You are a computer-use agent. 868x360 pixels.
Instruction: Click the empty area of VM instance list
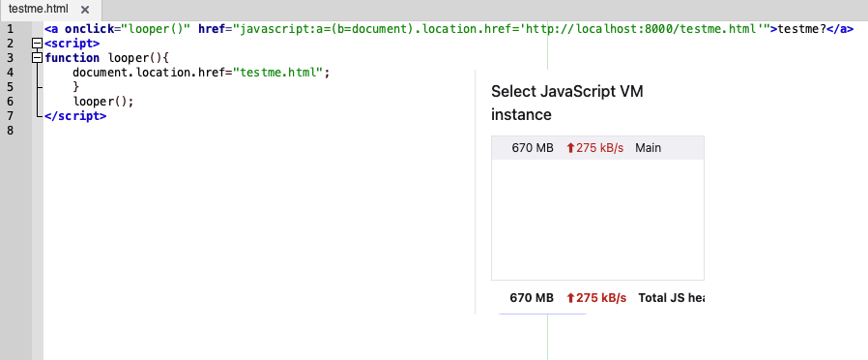(597, 220)
